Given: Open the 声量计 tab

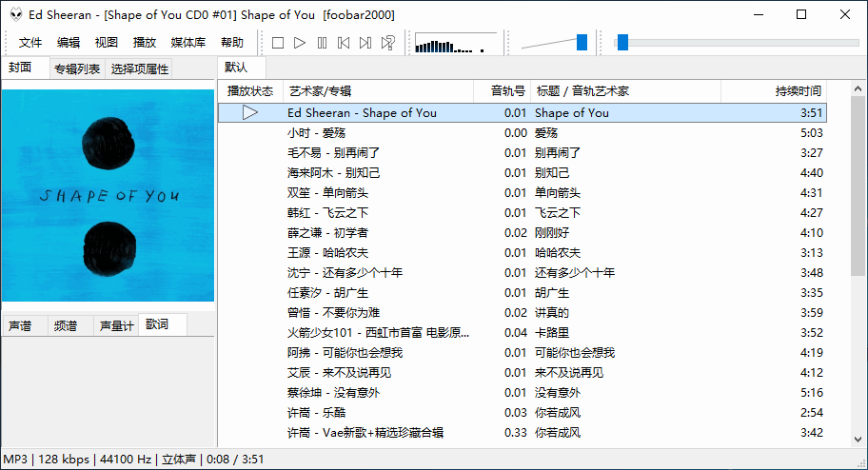Looking at the screenshot, I should point(116,326).
